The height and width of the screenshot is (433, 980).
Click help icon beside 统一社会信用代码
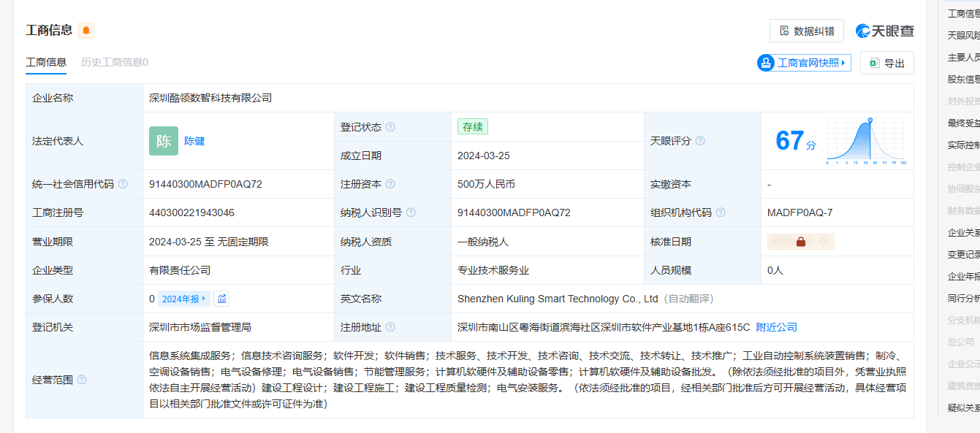[123, 184]
